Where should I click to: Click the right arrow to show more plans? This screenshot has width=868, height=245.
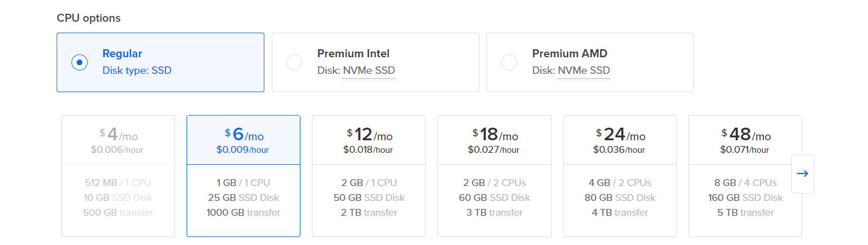[802, 174]
